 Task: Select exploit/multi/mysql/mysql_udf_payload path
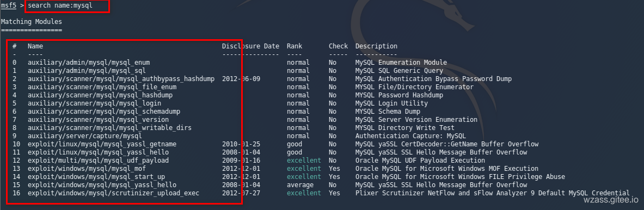[x=98, y=160]
